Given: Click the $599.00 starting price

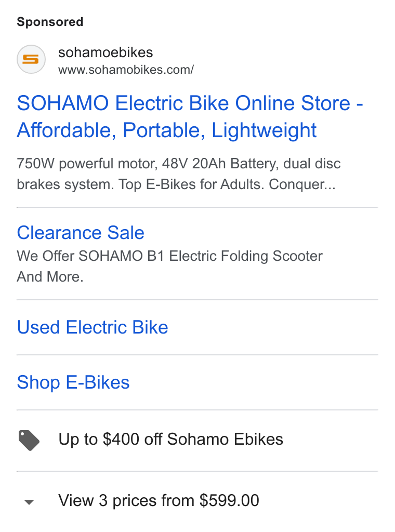Looking at the screenshot, I should 229,500.
